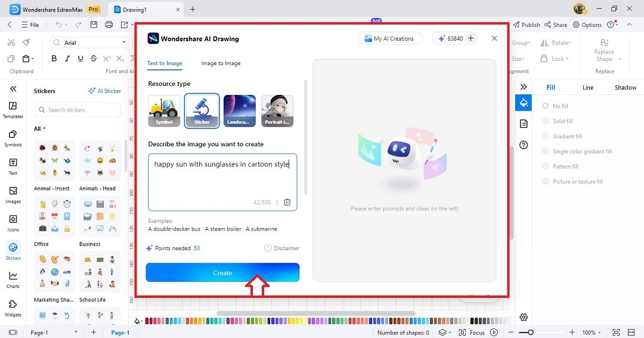The width and height of the screenshot is (644, 338).
Task: Click the Print icon in toolbar
Action: 109,24
